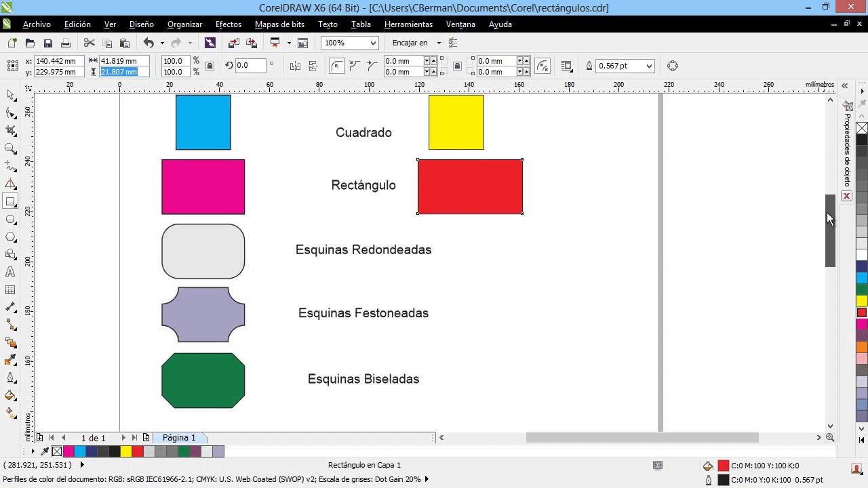Viewport: 868px width, 488px height.
Task: Select the Pick tool
Action: tap(10, 95)
